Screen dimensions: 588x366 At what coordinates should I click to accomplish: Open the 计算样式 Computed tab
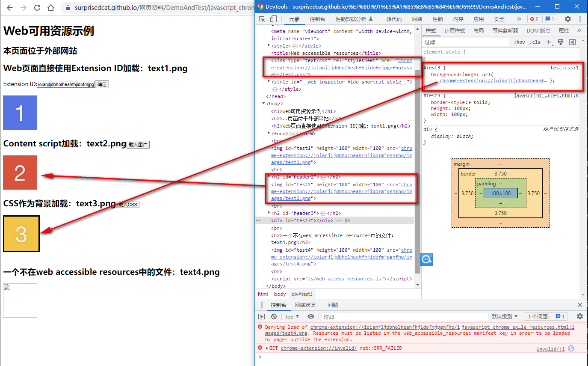click(455, 30)
